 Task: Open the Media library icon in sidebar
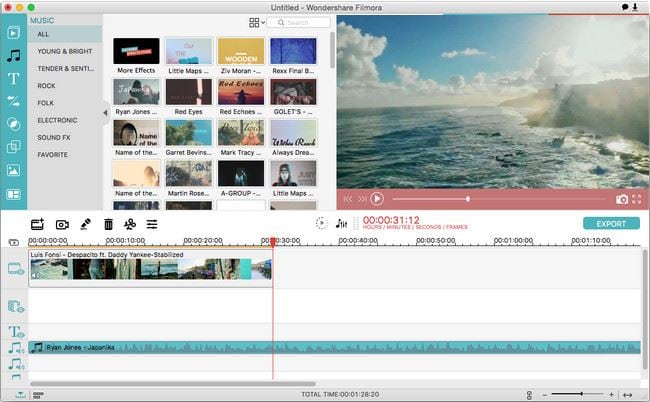point(13,32)
